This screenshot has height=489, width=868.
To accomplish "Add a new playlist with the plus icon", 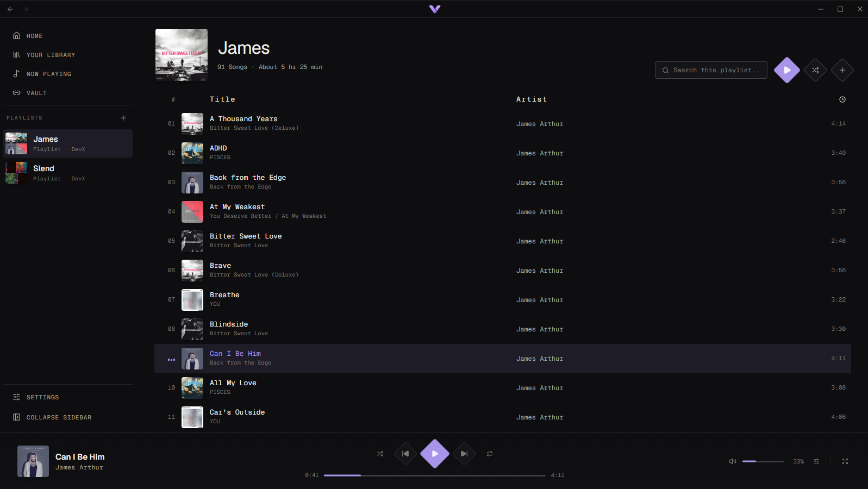I will click(123, 118).
